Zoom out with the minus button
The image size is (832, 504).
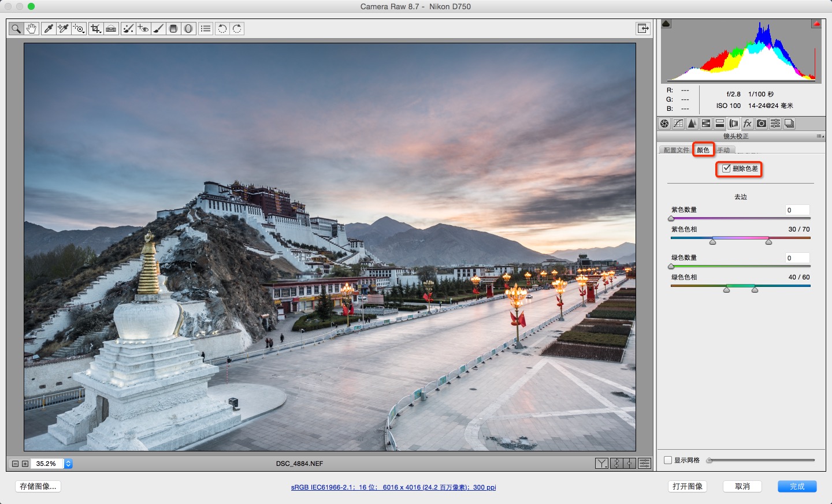pos(16,464)
